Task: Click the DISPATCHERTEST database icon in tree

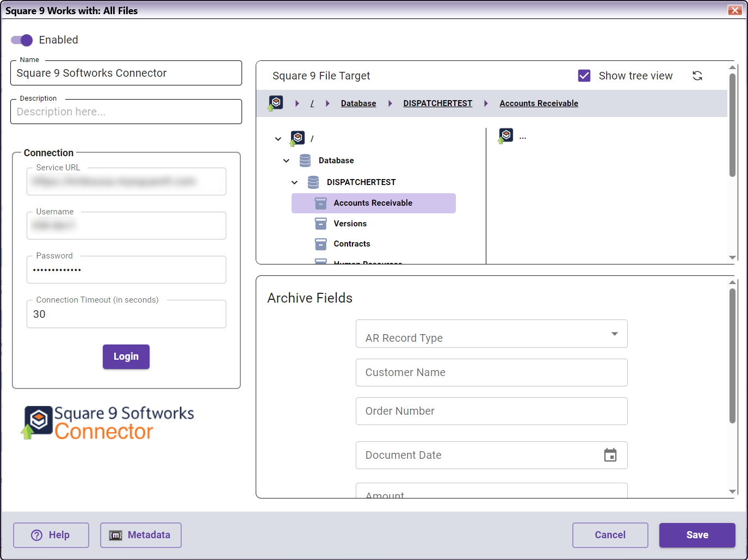Action: click(313, 182)
